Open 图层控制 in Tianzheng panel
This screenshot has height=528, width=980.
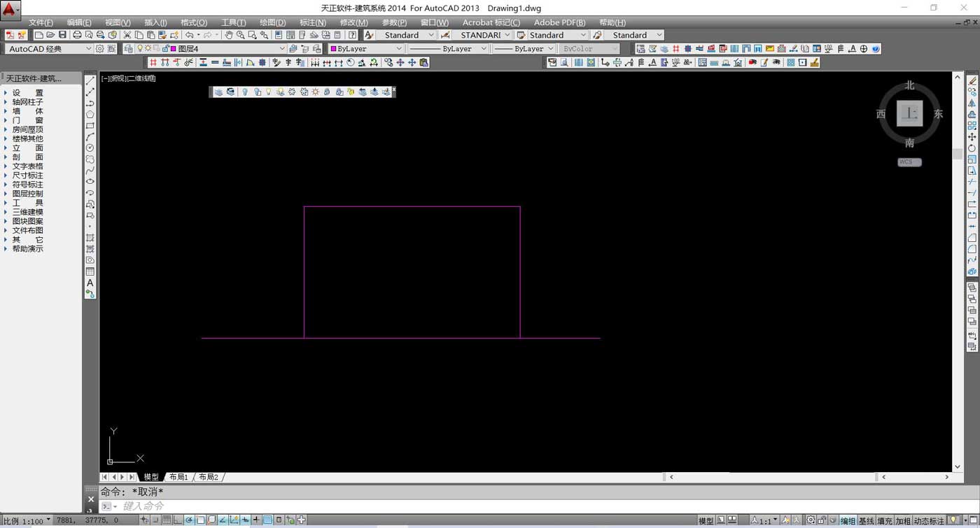(x=27, y=194)
